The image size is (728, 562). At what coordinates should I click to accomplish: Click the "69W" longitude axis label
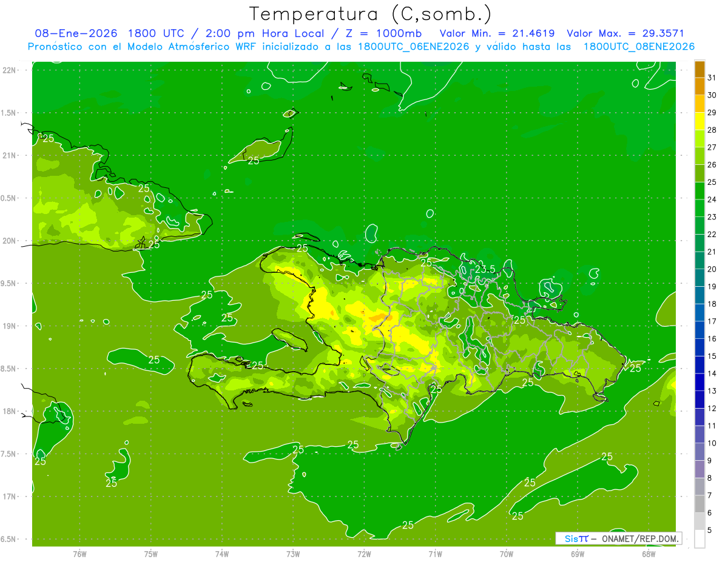click(577, 554)
